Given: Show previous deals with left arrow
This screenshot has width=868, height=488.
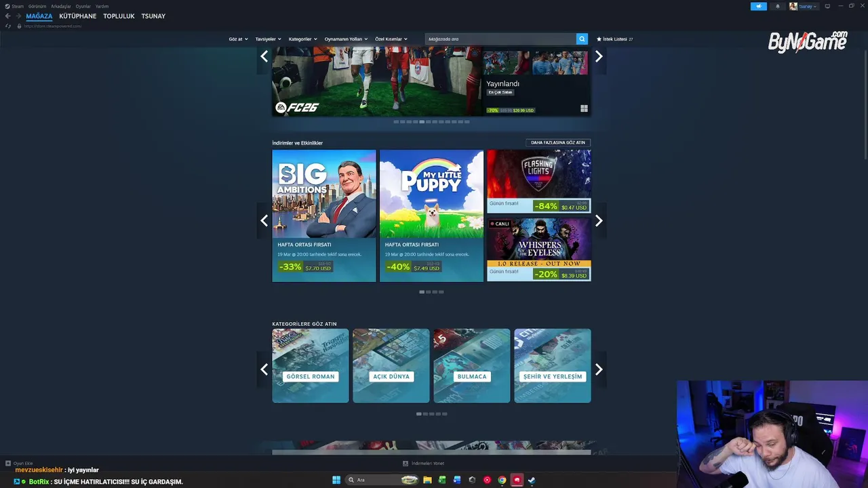Looking at the screenshot, I should pos(264,220).
